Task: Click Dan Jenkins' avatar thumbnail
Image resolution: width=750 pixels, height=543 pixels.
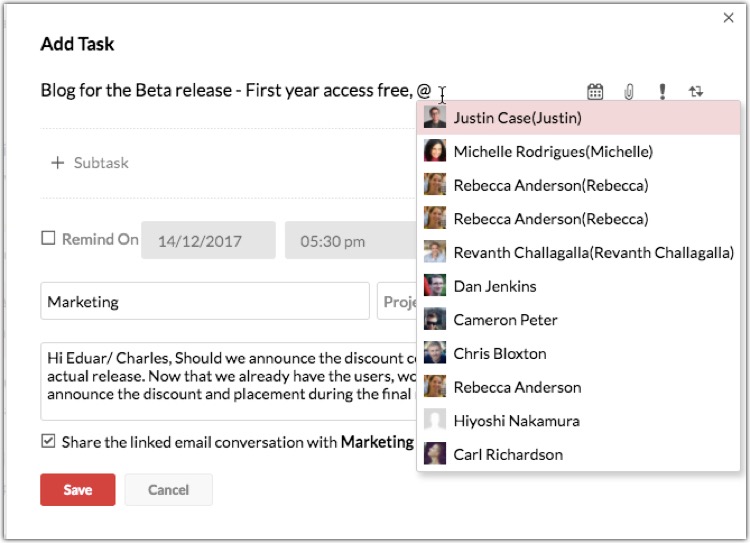Action: pyautogui.click(x=435, y=286)
